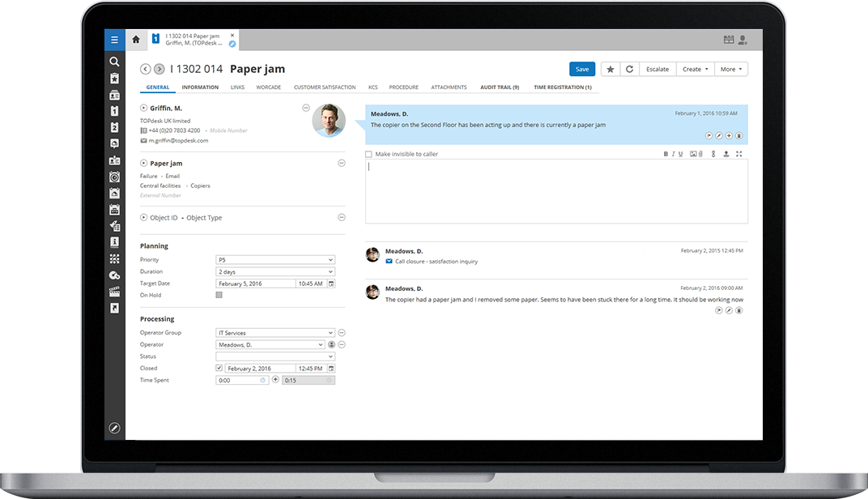Open the Duration dropdown

pos(275,271)
